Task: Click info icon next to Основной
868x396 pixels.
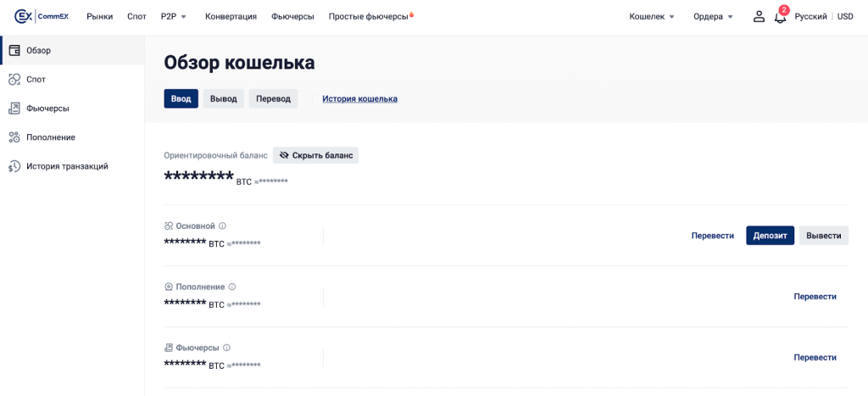Action: click(223, 226)
